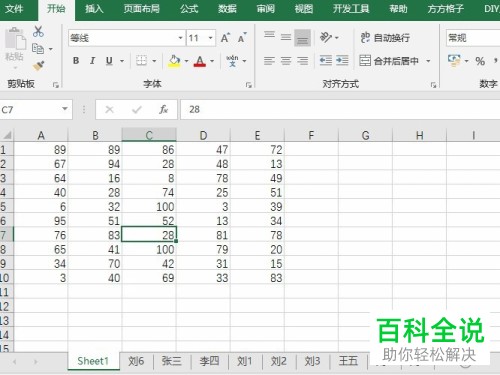This screenshot has width=500, height=375.
Task: Decrease font size with small A icon
Action: [x=242, y=38]
